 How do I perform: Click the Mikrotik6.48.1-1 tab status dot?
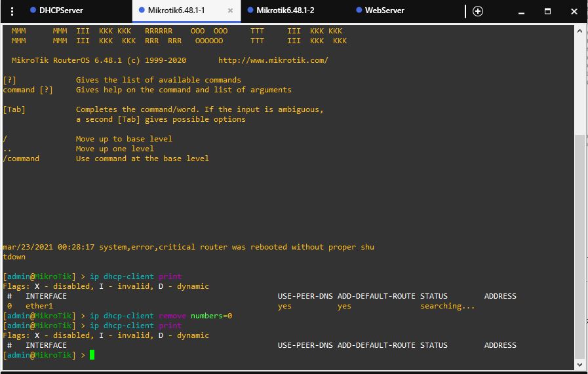click(142, 10)
